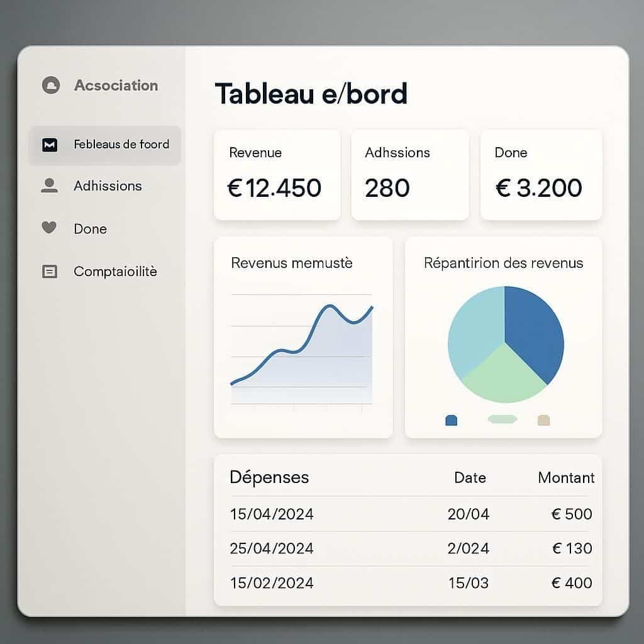This screenshot has height=644, width=644.
Task: Click the person icon beside Adhissions
Action: [x=48, y=186]
